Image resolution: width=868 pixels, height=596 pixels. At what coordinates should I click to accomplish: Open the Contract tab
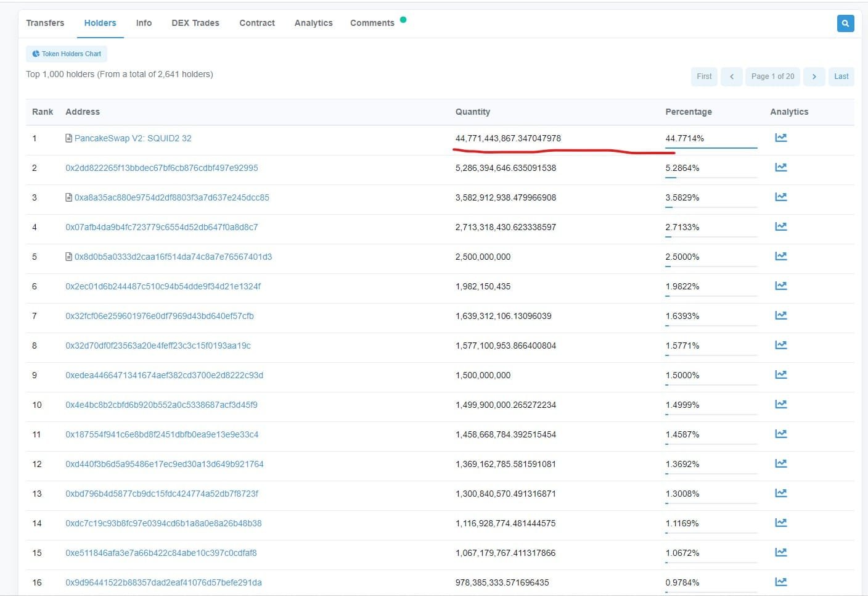[x=257, y=22]
